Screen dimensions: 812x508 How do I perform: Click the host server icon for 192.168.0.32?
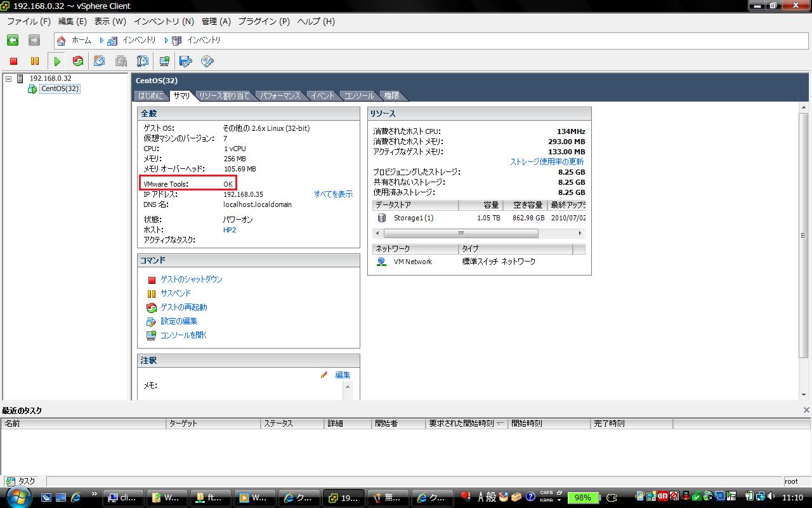20,79
